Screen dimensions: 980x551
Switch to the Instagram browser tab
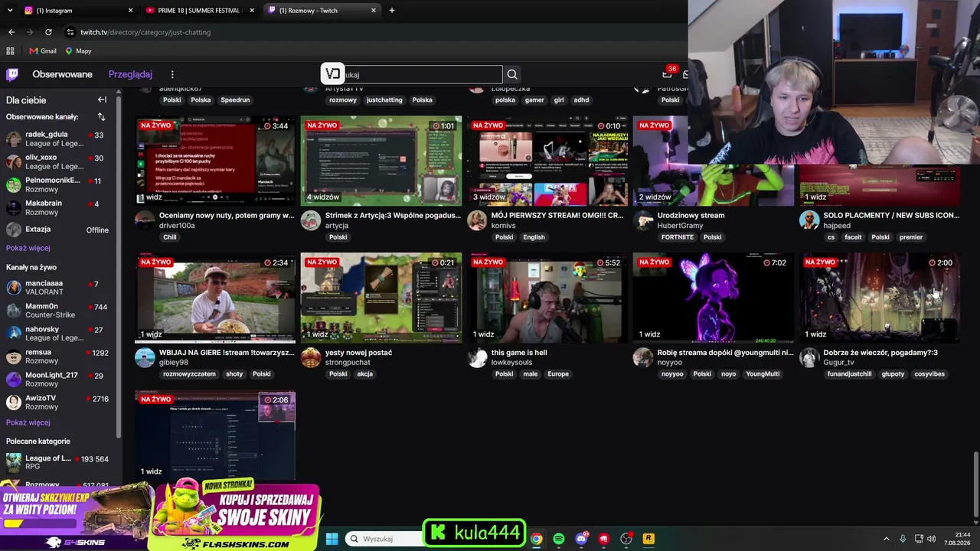click(77, 11)
